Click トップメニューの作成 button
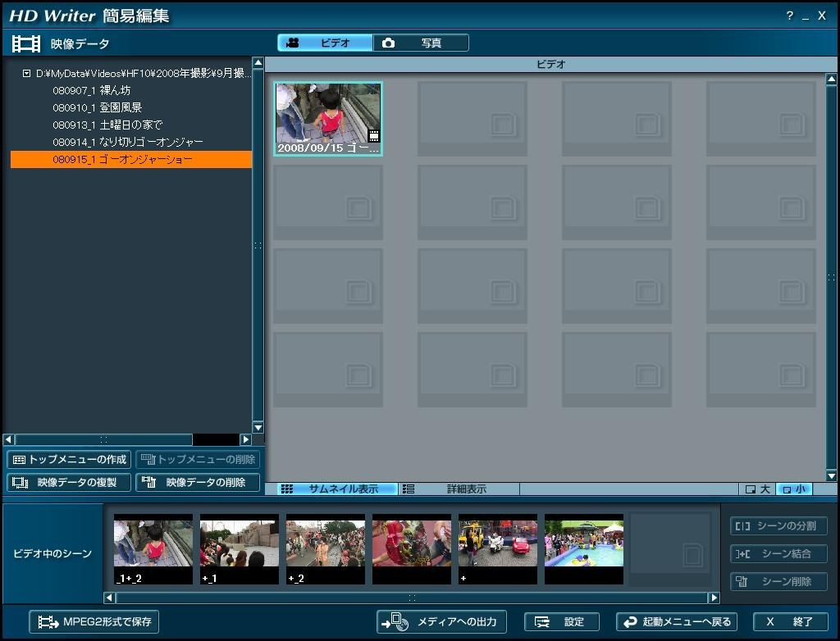Image resolution: width=840 pixels, height=641 pixels. coord(69,460)
